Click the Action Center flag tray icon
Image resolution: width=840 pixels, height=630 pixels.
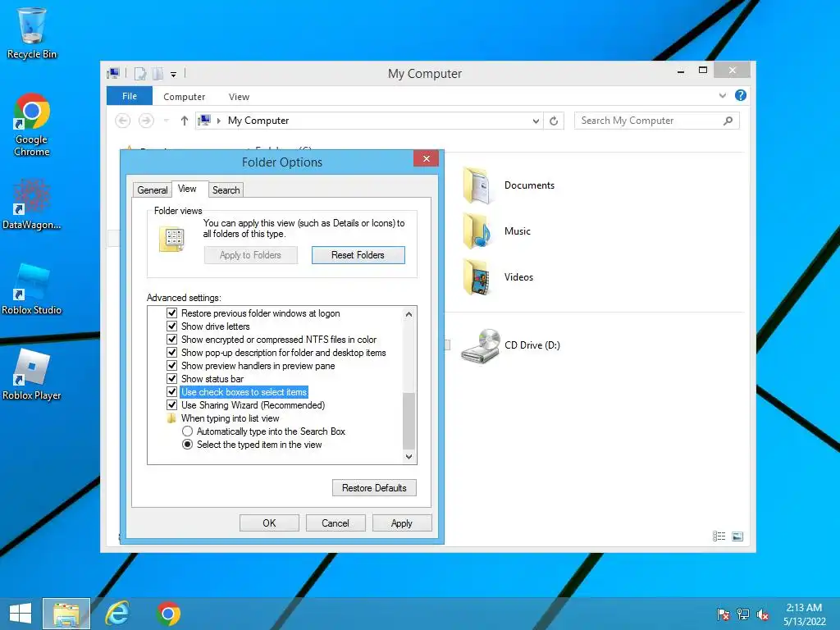click(x=724, y=614)
